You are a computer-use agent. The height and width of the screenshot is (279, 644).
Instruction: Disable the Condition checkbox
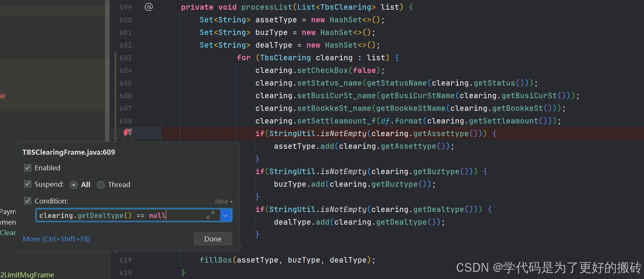coord(27,201)
